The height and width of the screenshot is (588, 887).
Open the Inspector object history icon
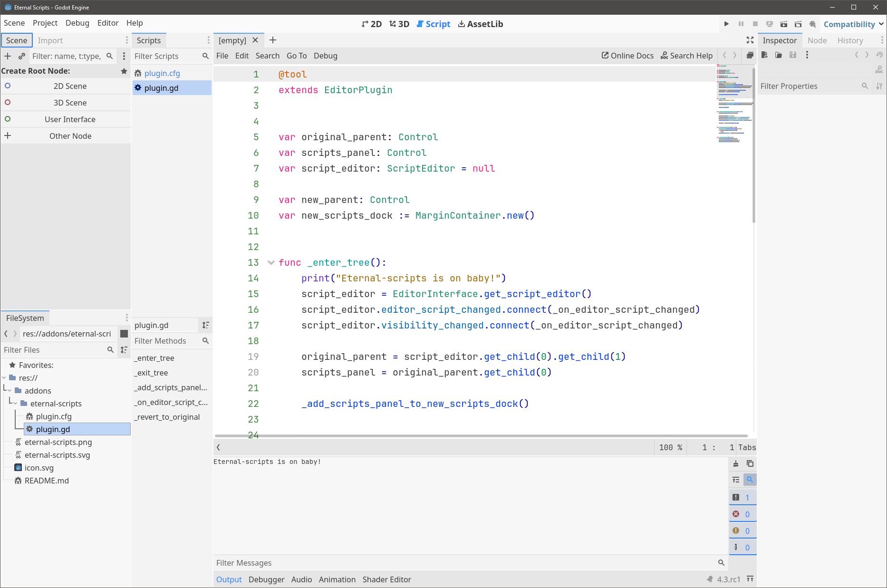click(x=879, y=55)
